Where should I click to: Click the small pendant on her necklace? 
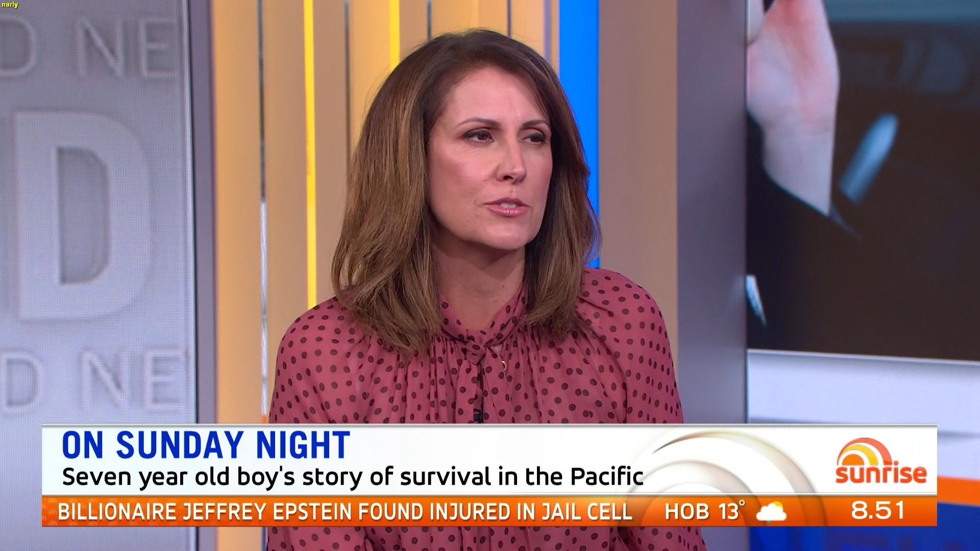click(x=503, y=364)
